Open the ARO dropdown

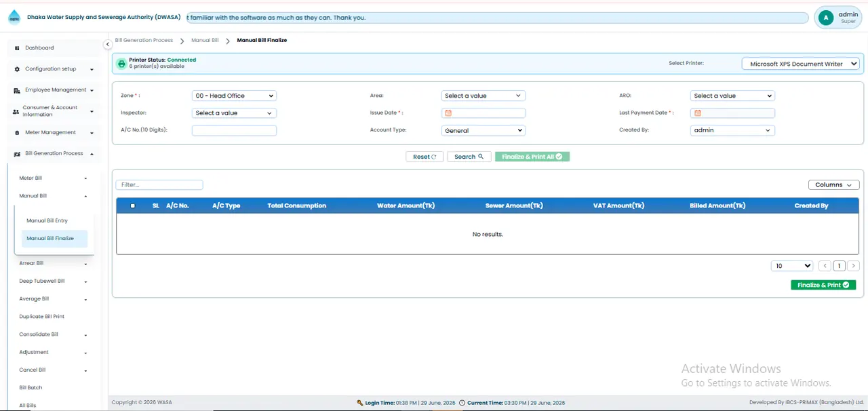[732, 96]
